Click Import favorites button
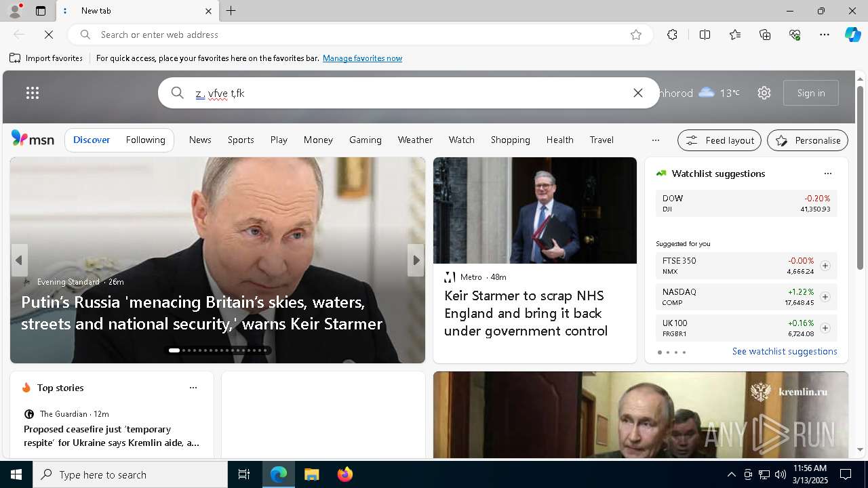The width and height of the screenshot is (868, 488). [46, 58]
